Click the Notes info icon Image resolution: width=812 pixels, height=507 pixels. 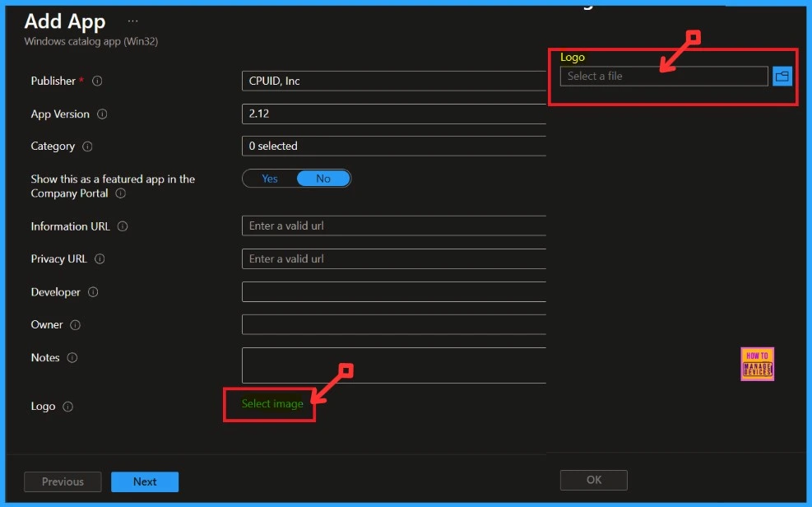72,358
